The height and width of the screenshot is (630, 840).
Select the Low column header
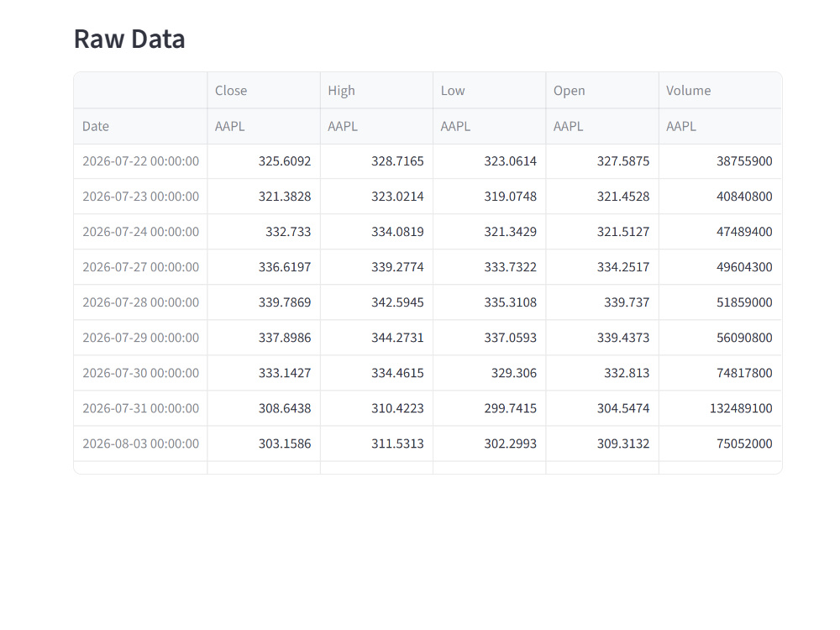click(489, 91)
